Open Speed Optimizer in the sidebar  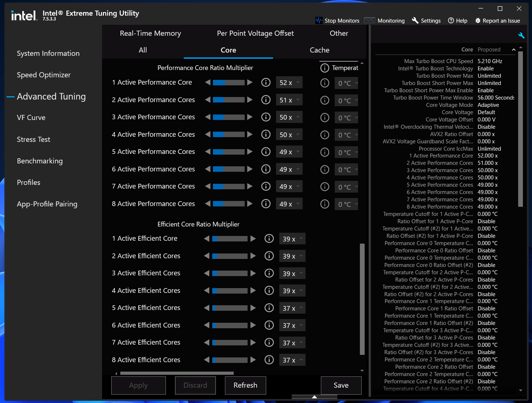44,75
